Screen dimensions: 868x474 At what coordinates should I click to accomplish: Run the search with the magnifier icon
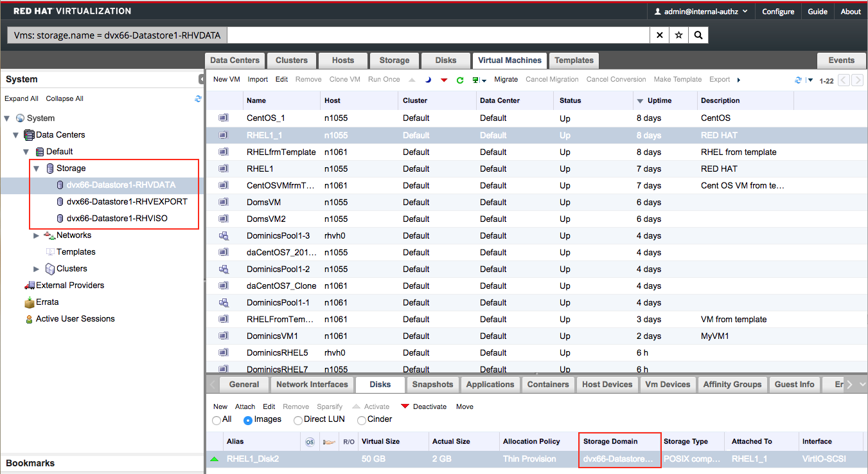(x=698, y=35)
